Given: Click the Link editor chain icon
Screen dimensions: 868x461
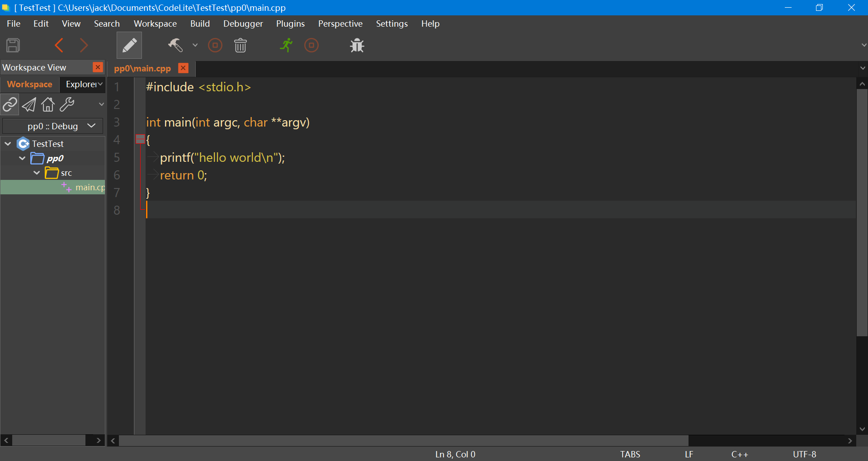Looking at the screenshot, I should 10,104.
